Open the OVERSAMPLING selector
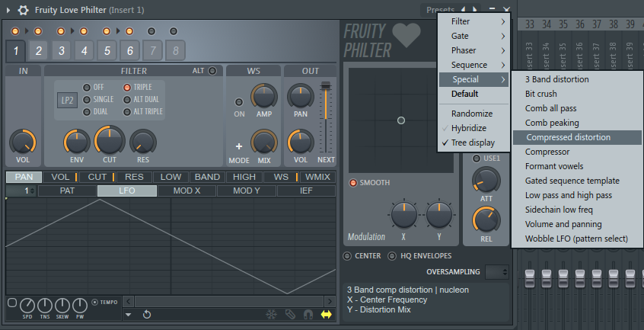The image size is (644, 330). tap(497, 272)
